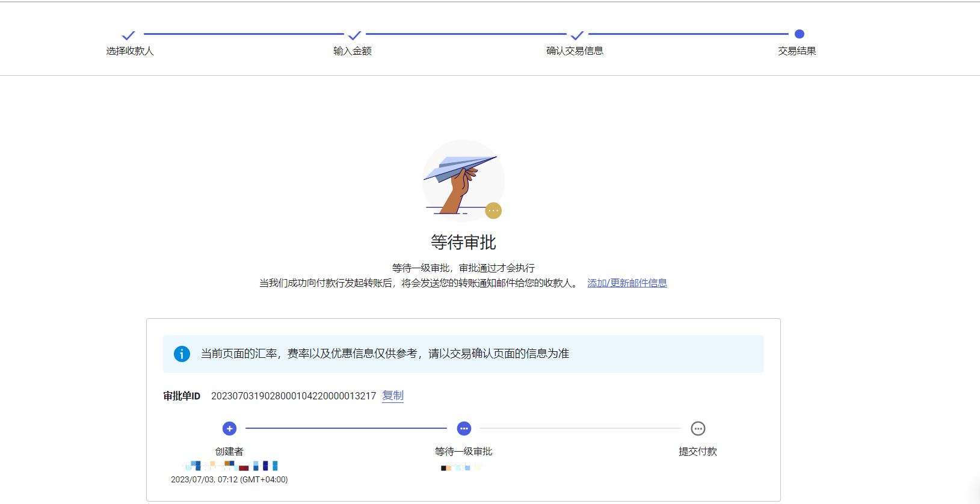Click the blue dot above 交易结果
Screen dimensions: 980x504
(799, 34)
